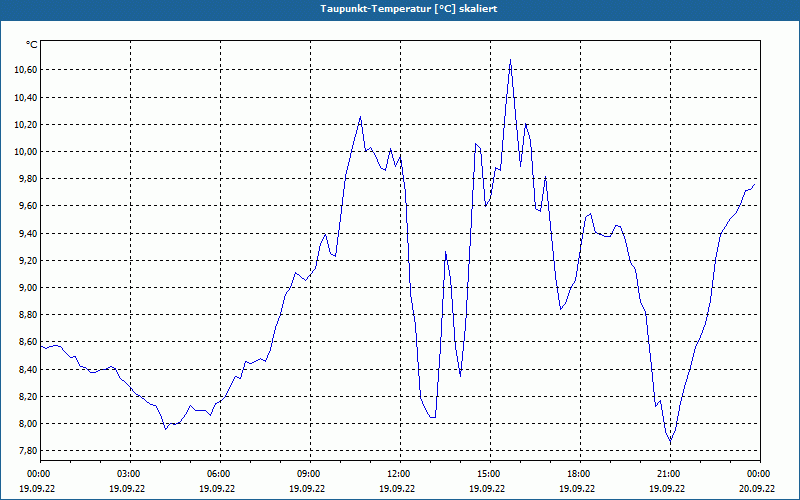Select the 10,60 y-axis value
The image size is (800, 500).
coord(26,70)
